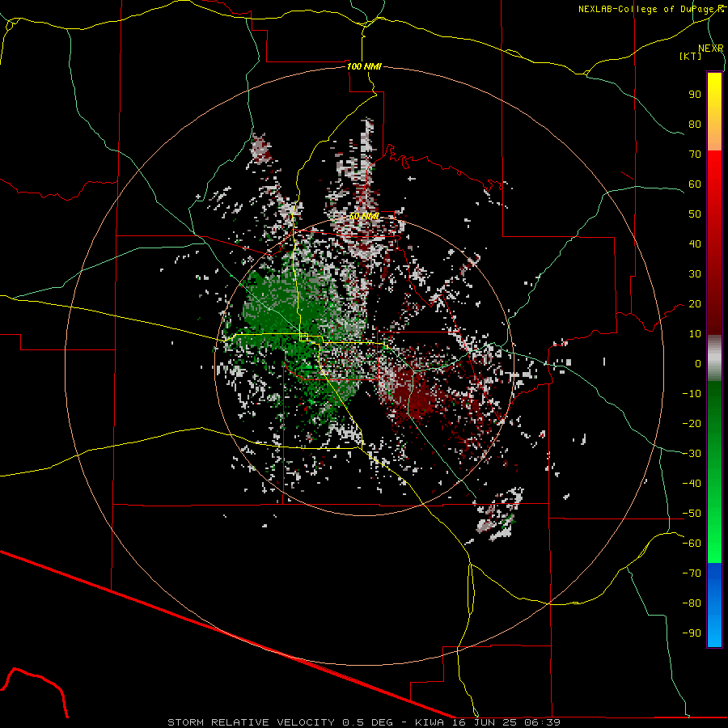This screenshot has width=728, height=728.
Task: Click the STORM RELATIVE VELOCITY caption text
Action: click(x=251, y=722)
